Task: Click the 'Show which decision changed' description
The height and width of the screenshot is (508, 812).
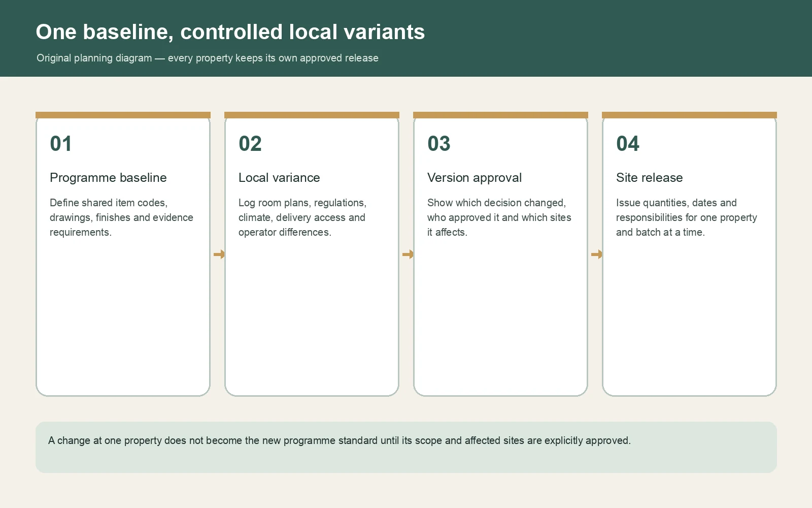Action: click(499, 217)
